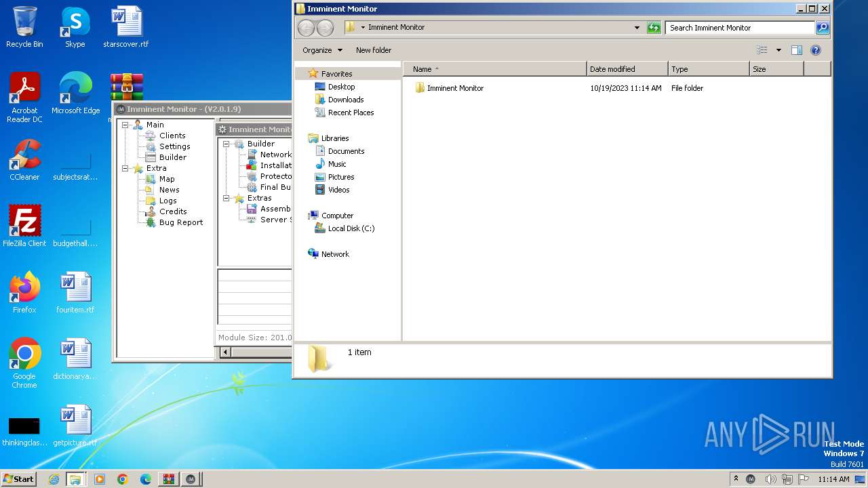Viewport: 868px width, 488px height.
Task: Open Credits under Extra
Action: [x=173, y=211]
